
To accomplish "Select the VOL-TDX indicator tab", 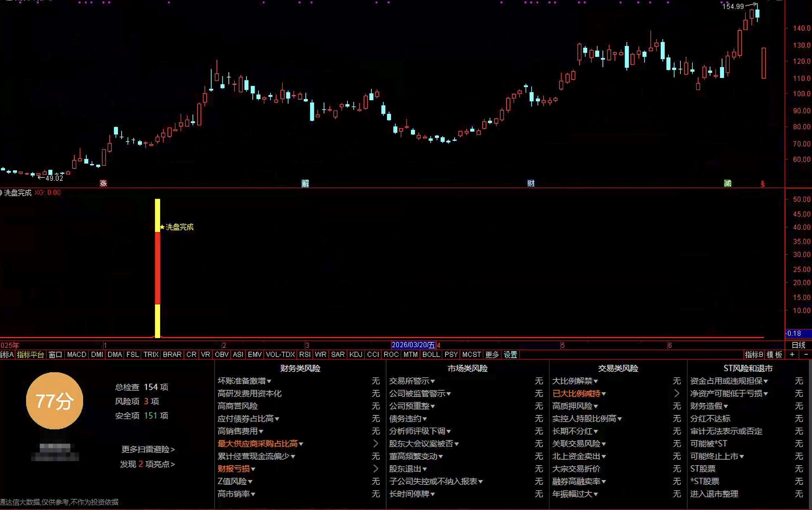I will click(x=280, y=355).
